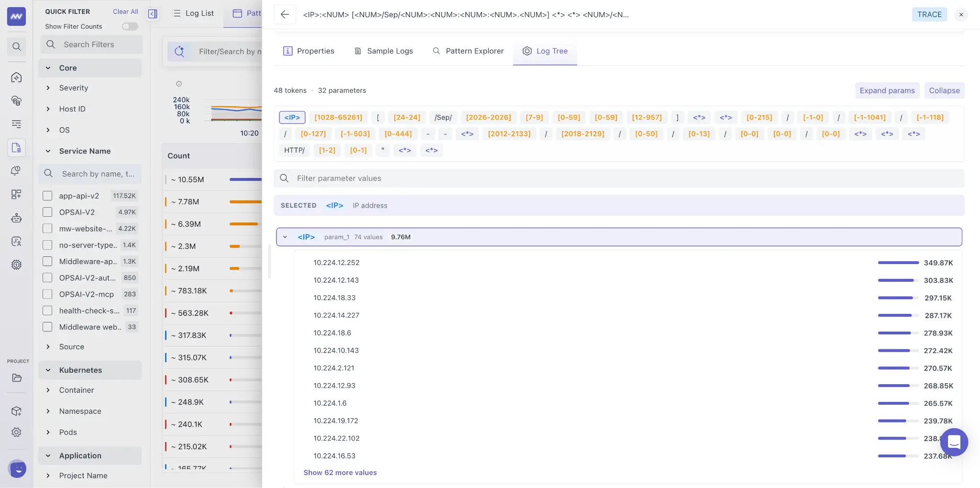Viewport: 980px width, 488px height.
Task: Open the logs document icon in the sidebar
Action: click(x=16, y=147)
